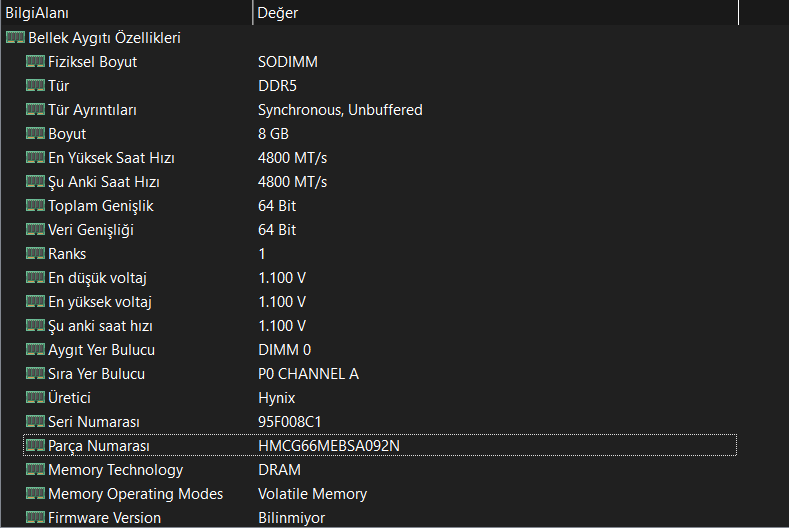Screen dimensions: 789x528
Task: Click the memory icon beside Fiziksel Boyut
Action: point(35,62)
